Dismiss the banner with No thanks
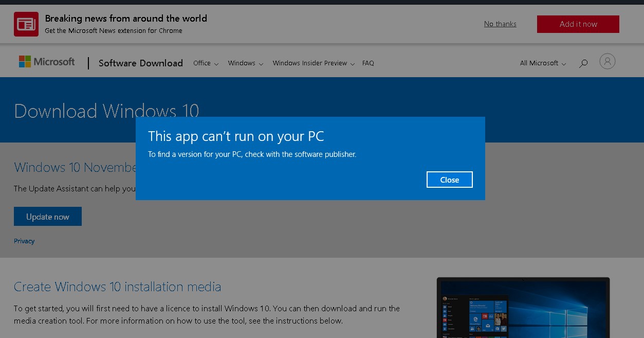The height and width of the screenshot is (338, 644). 500,24
